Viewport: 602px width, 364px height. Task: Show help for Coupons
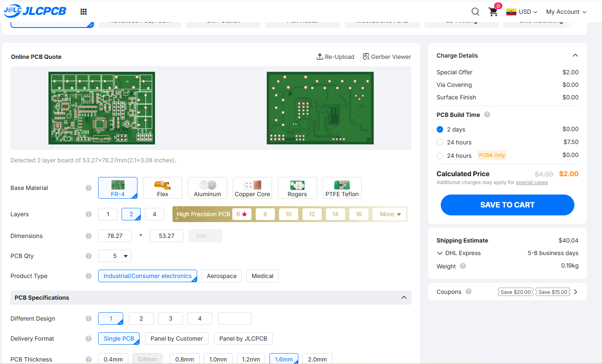[469, 291]
